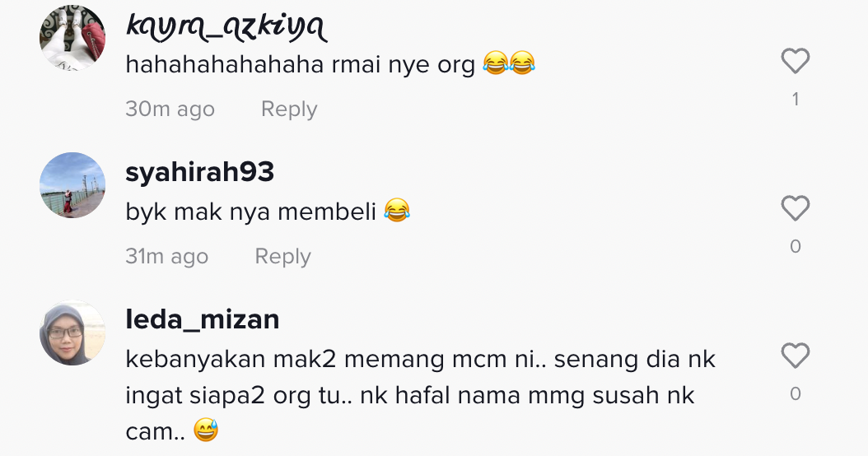Visit the syahirah93 username link

199,172
